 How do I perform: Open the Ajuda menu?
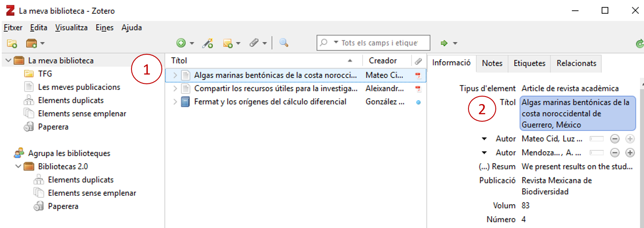click(x=131, y=27)
